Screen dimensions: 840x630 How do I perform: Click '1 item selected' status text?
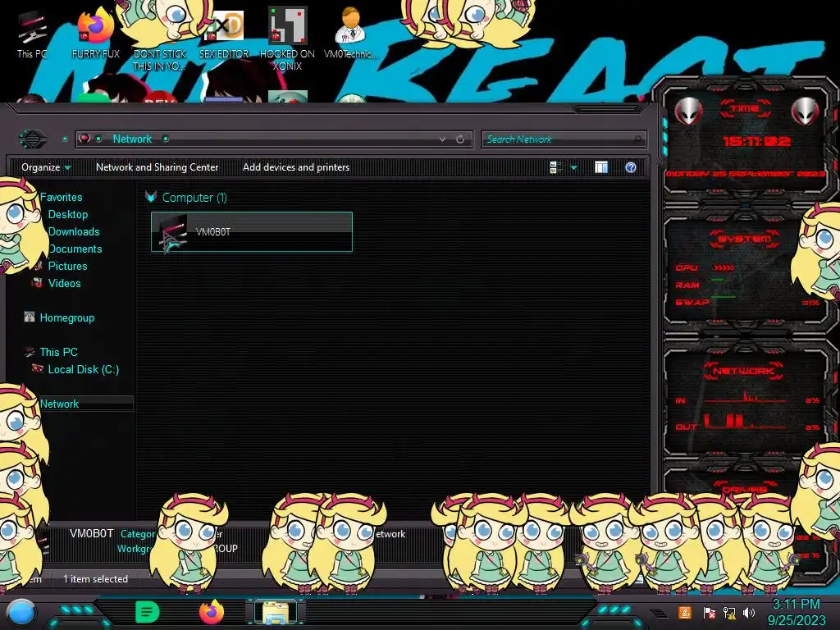95,579
